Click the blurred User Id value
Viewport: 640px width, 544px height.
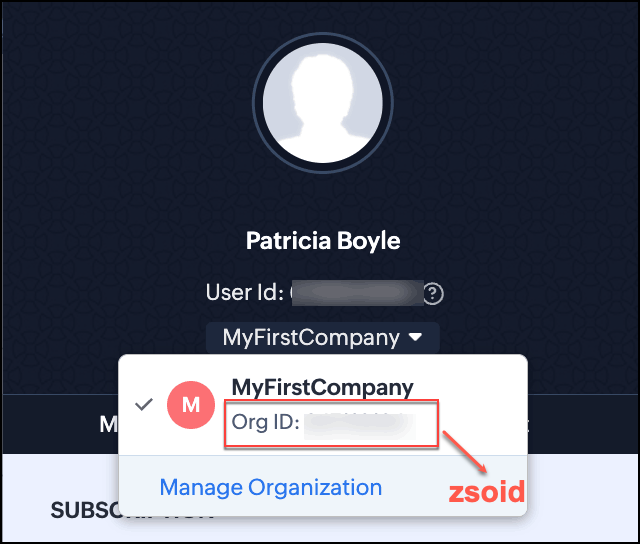358,293
